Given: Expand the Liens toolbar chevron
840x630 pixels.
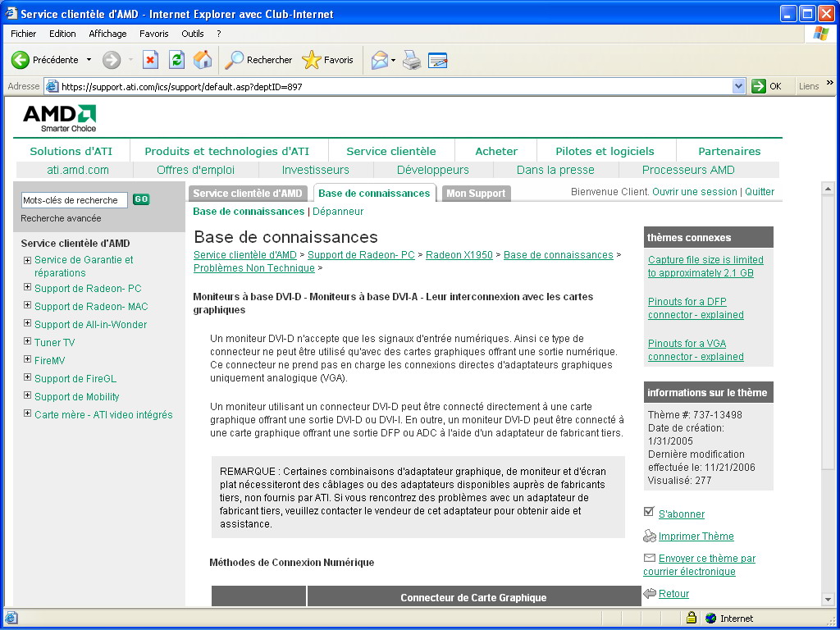Looking at the screenshot, I should point(830,83).
